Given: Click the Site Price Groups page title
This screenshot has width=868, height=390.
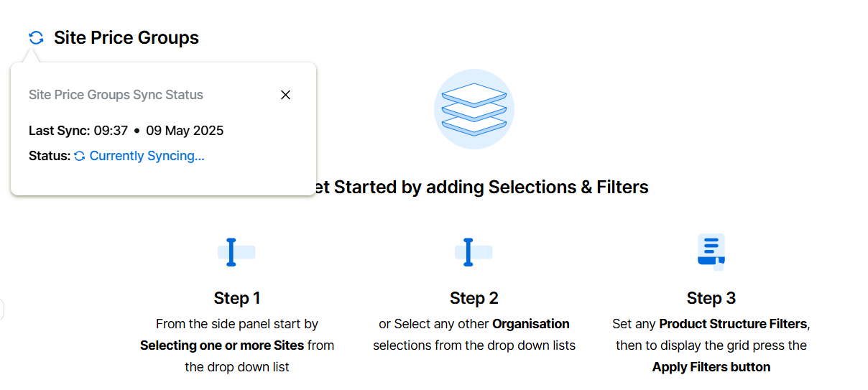Looking at the screenshot, I should (126, 38).
